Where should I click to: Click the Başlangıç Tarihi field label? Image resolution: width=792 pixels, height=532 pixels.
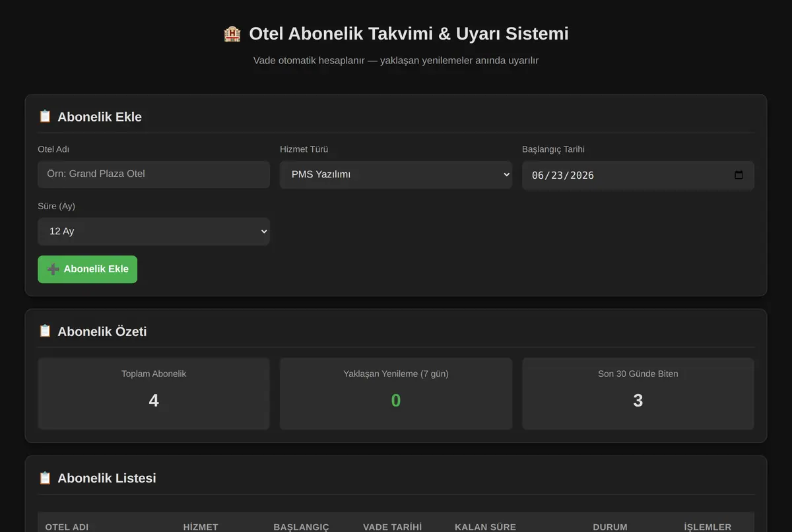pos(553,149)
